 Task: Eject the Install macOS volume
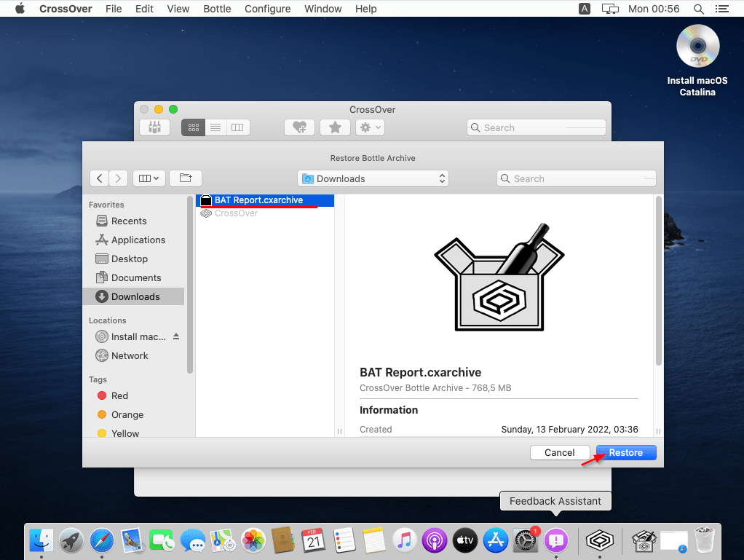tap(176, 336)
